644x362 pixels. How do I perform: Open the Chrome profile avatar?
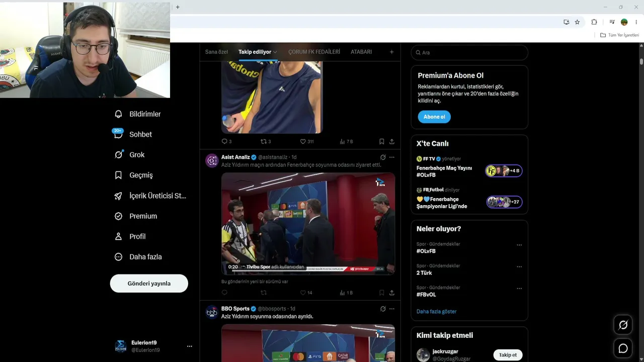pos(624,22)
